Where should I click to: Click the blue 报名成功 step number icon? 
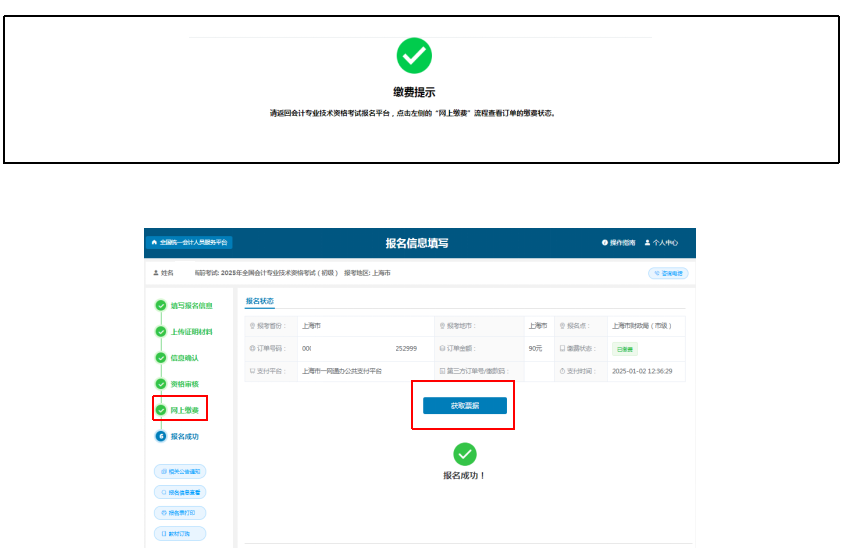(x=160, y=436)
